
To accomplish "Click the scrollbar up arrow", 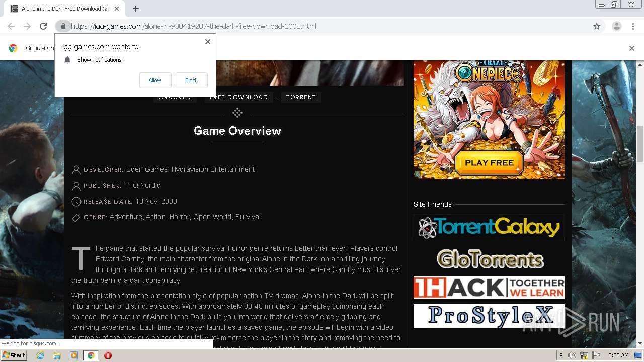I will 640,64.
